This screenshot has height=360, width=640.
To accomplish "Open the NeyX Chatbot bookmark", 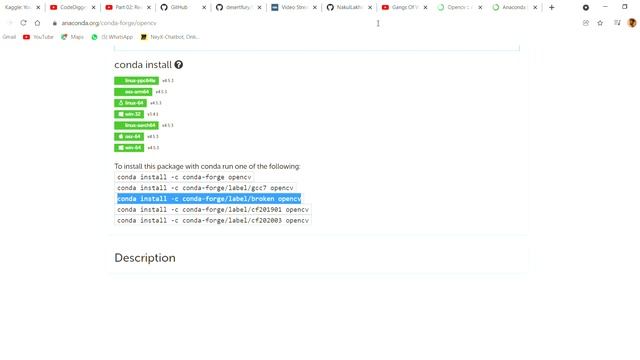I will pyautogui.click(x=170, y=37).
